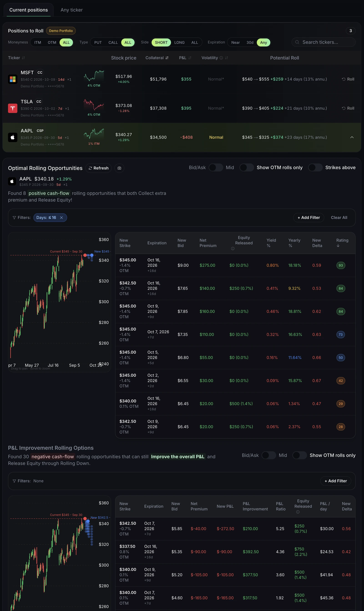Sort by Ticker column arrows
The height and width of the screenshot is (611, 364).
(23, 58)
